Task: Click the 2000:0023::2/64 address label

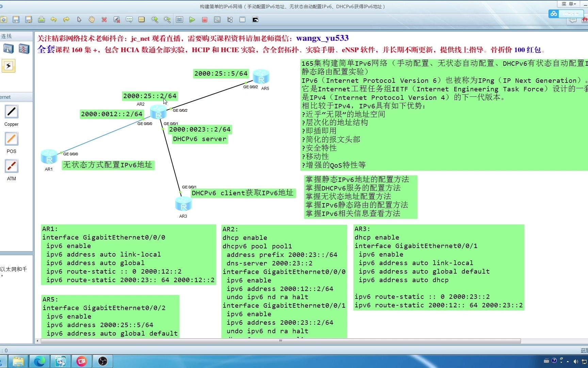Action: coord(200,129)
